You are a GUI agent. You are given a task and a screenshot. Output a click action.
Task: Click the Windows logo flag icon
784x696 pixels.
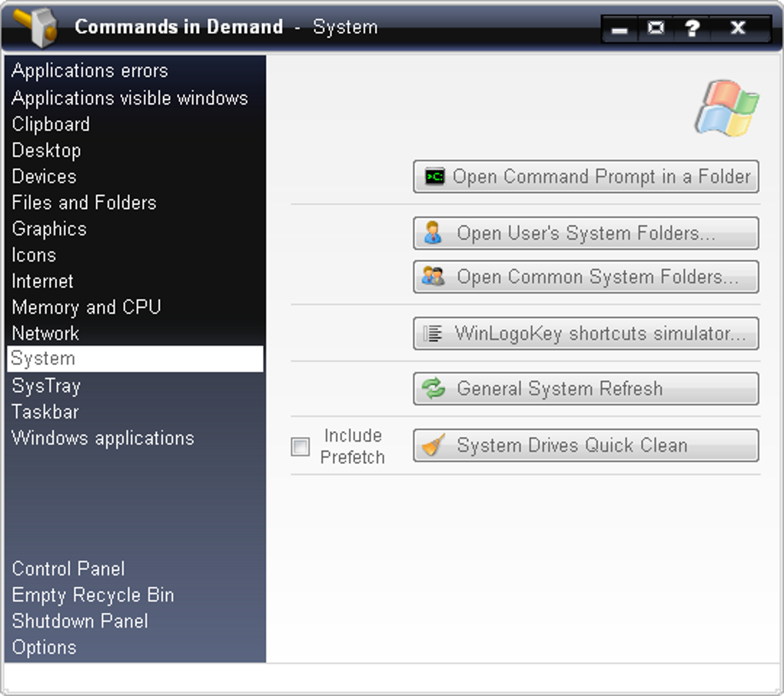[x=726, y=108]
